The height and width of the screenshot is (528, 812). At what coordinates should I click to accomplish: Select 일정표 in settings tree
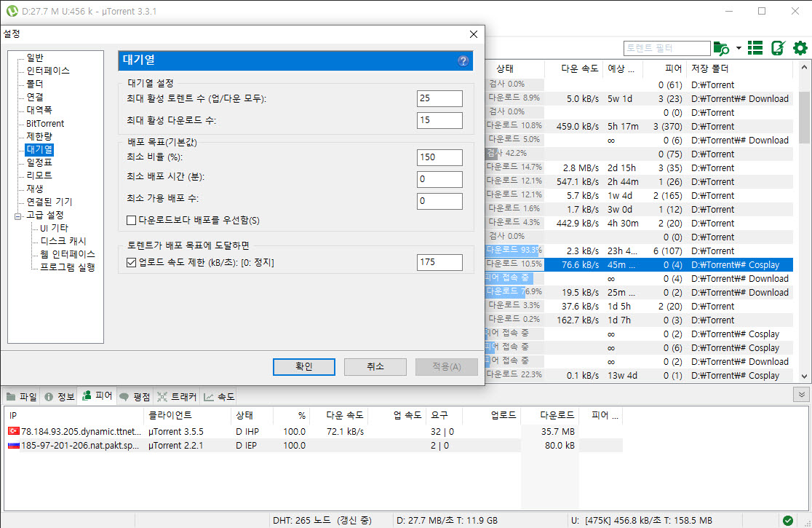point(39,162)
